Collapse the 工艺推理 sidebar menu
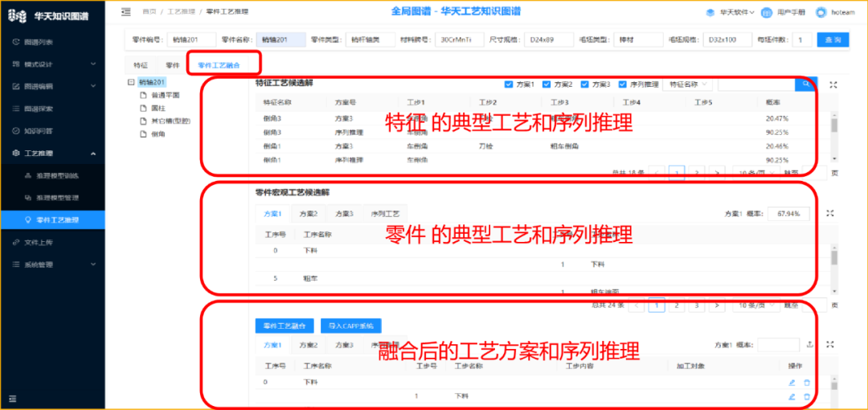 coord(52,154)
